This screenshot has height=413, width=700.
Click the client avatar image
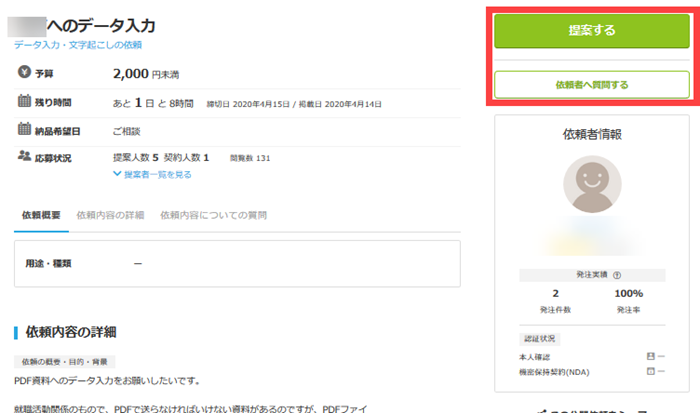click(592, 184)
